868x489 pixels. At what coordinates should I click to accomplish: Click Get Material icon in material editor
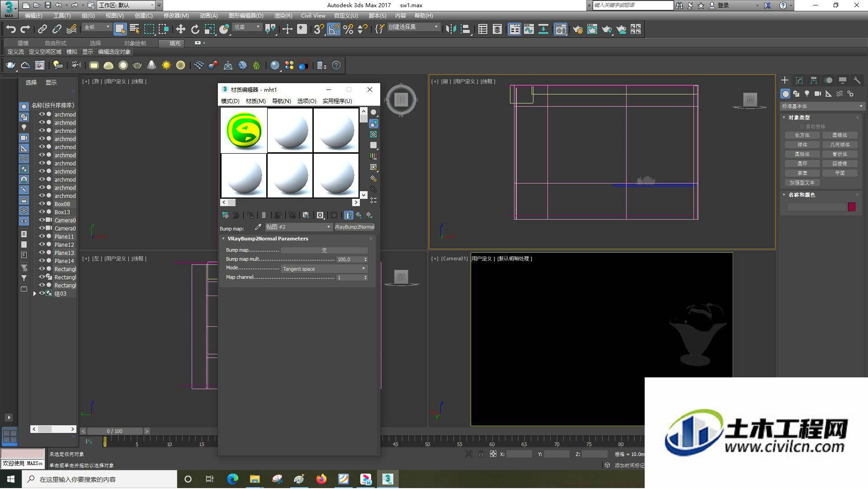coord(225,216)
